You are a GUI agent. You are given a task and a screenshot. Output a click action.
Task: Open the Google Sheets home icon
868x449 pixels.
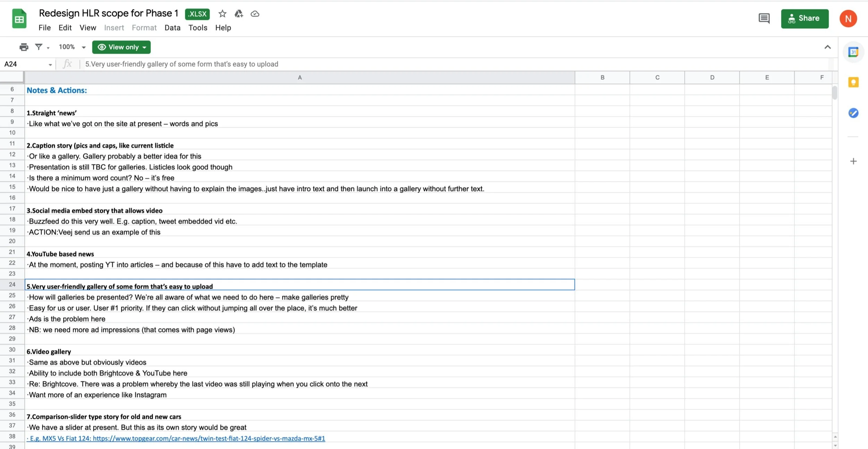[19, 19]
